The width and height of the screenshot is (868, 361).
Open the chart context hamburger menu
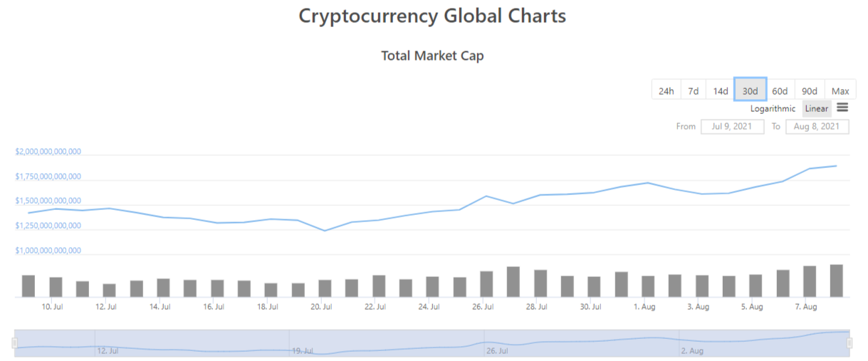842,108
